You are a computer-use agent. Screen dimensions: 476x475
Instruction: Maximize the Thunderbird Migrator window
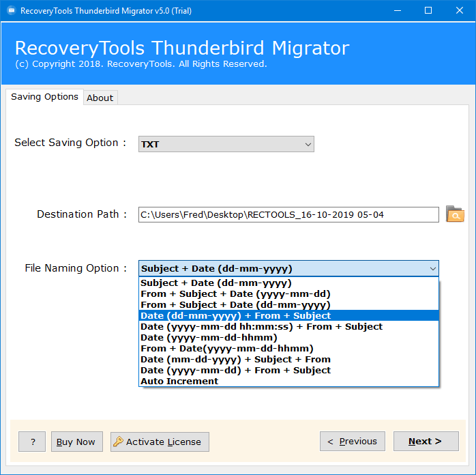point(428,11)
